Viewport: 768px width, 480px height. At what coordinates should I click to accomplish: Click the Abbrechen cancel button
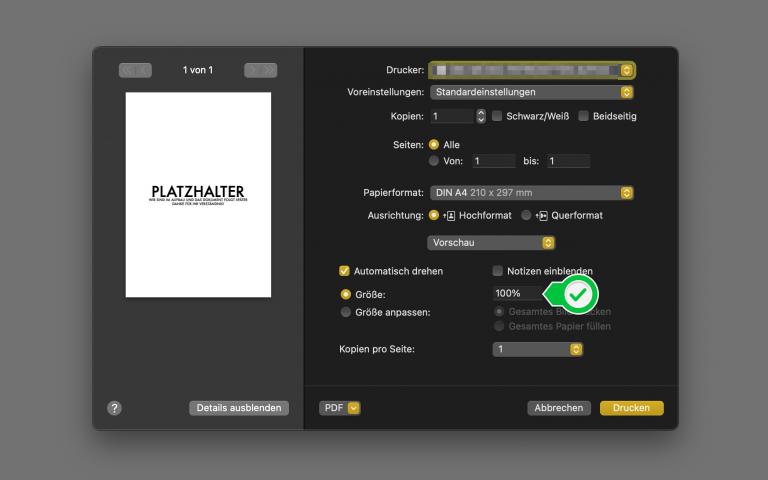559,408
